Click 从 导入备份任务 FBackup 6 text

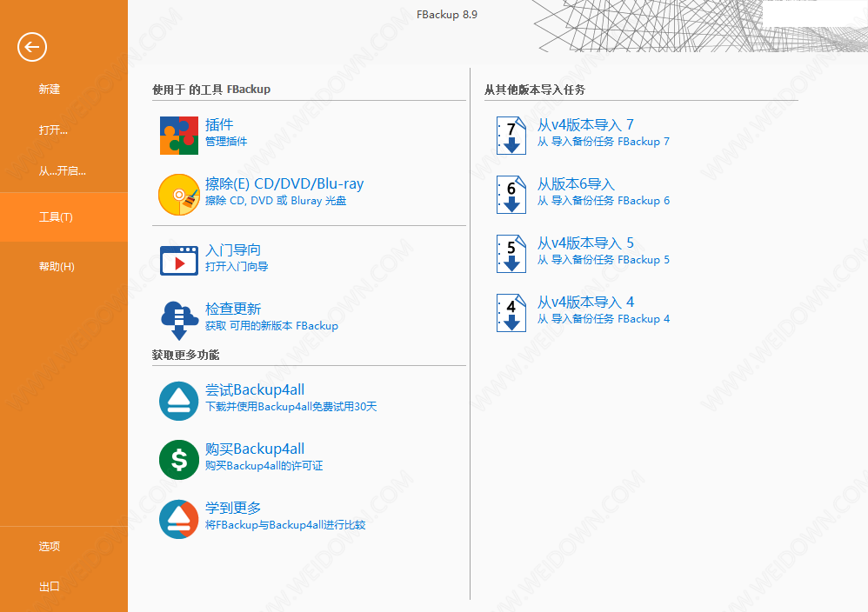point(604,201)
